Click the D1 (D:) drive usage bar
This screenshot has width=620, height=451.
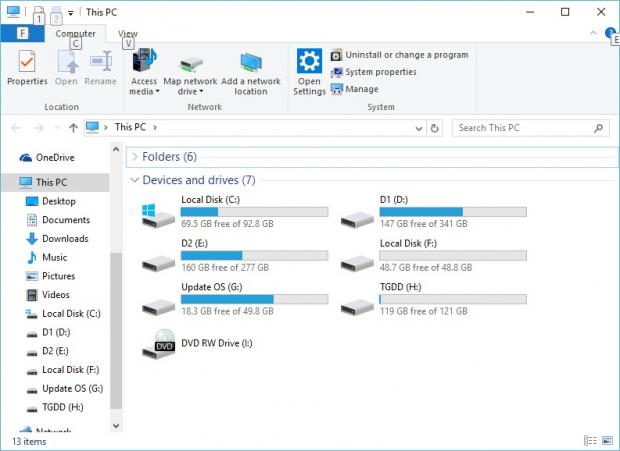click(x=453, y=212)
